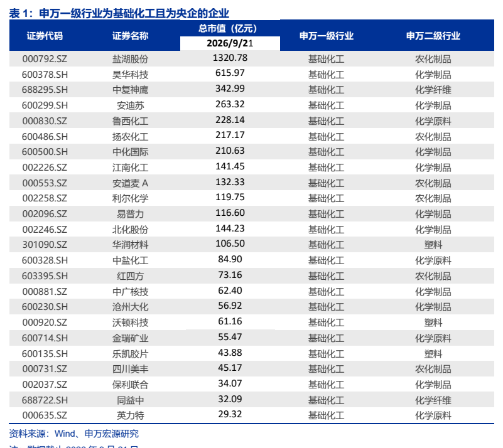The width and height of the screenshot is (503, 448).
Task: Select stock code 600378.SH
Action: (x=45, y=75)
